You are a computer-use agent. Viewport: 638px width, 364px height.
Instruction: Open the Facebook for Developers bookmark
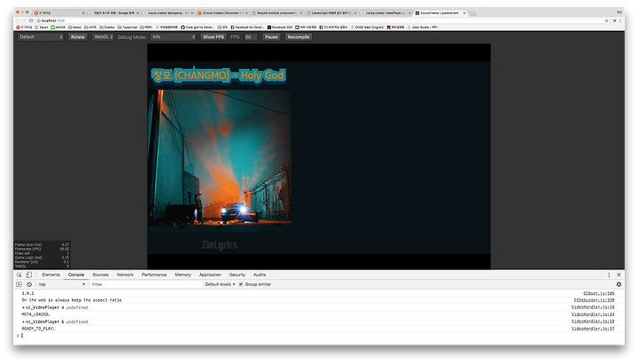click(247, 27)
